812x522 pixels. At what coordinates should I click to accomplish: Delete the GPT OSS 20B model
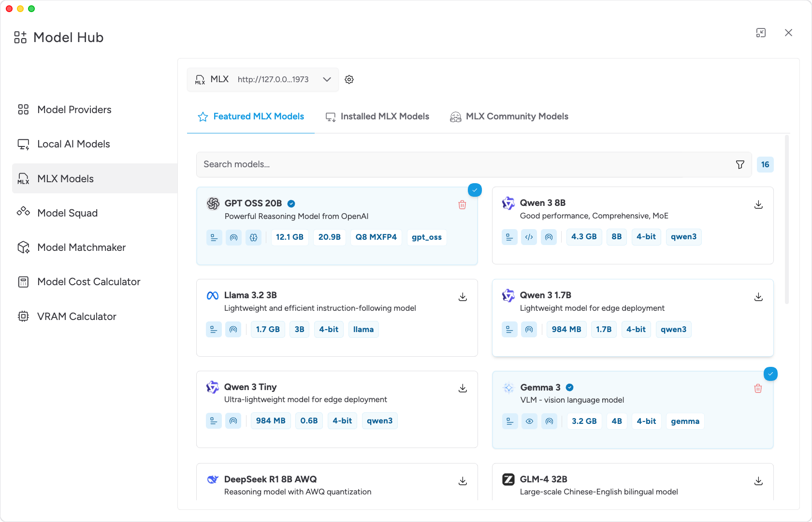click(462, 205)
